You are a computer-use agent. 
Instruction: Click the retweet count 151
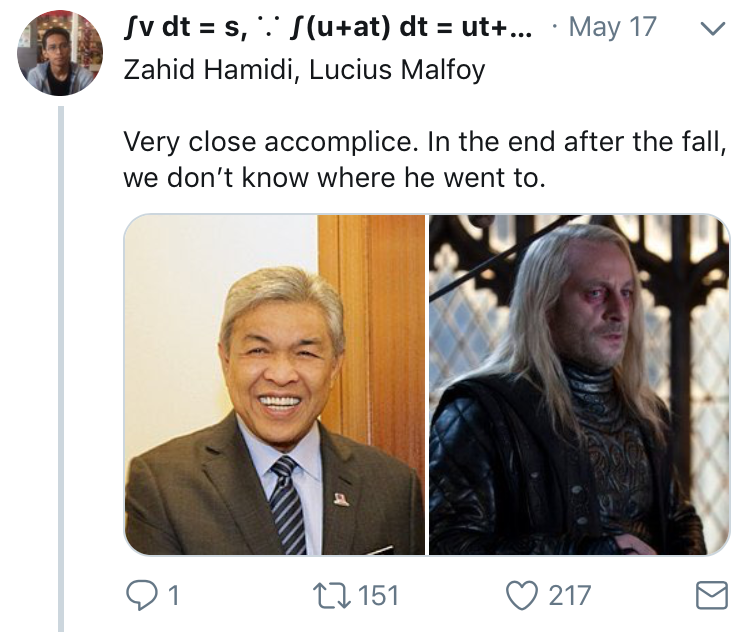(x=378, y=596)
